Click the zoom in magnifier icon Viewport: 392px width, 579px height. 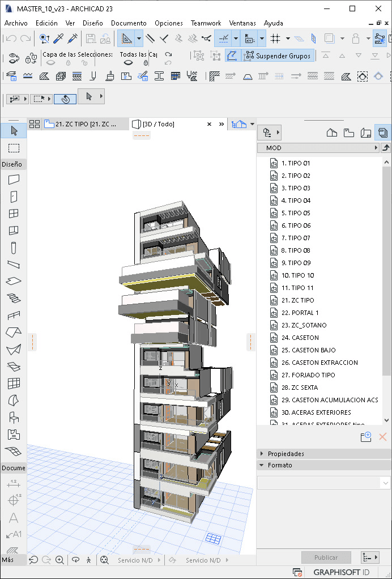point(60,560)
